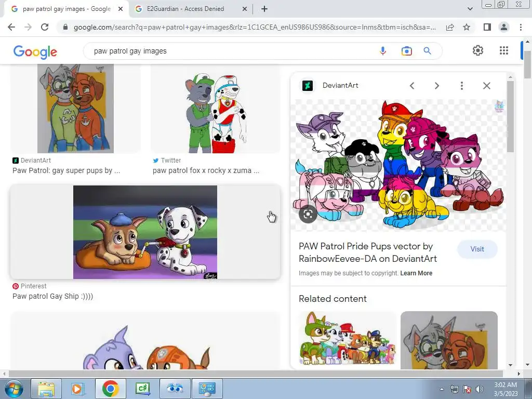
Task: Open 'Paw Patrol: gay super pups by' result
Action: [66, 170]
